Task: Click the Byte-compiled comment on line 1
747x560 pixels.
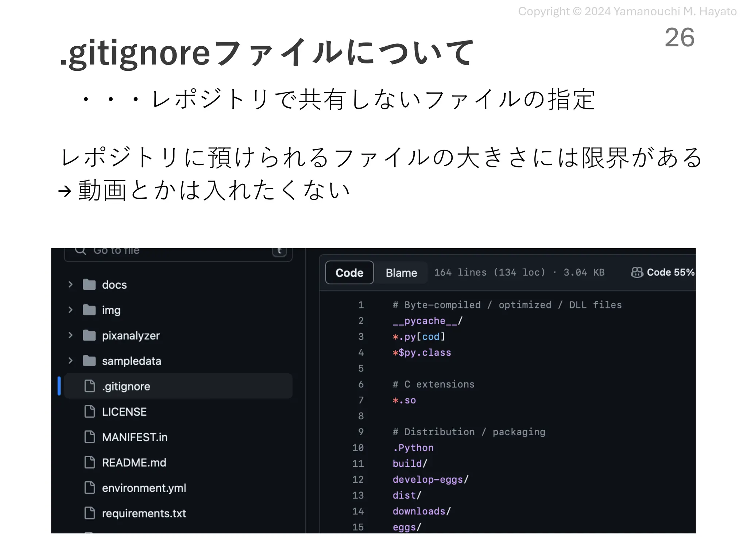Action: click(507, 305)
